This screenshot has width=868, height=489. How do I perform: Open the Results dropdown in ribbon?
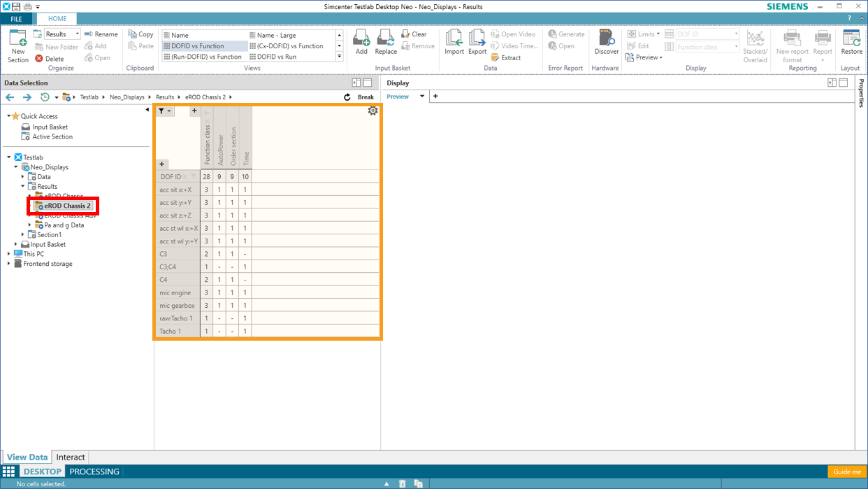coord(77,34)
